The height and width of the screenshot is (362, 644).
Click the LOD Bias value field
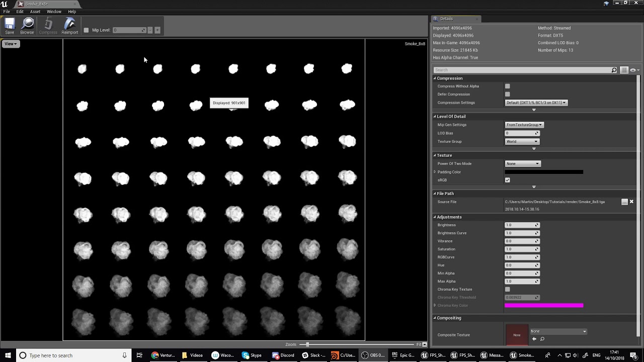click(x=522, y=133)
